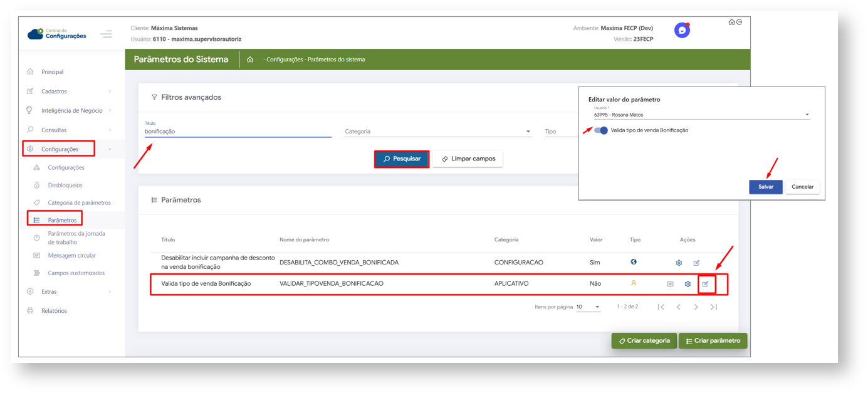
Task: Expand the Categoria filter dropdown
Action: click(x=437, y=132)
